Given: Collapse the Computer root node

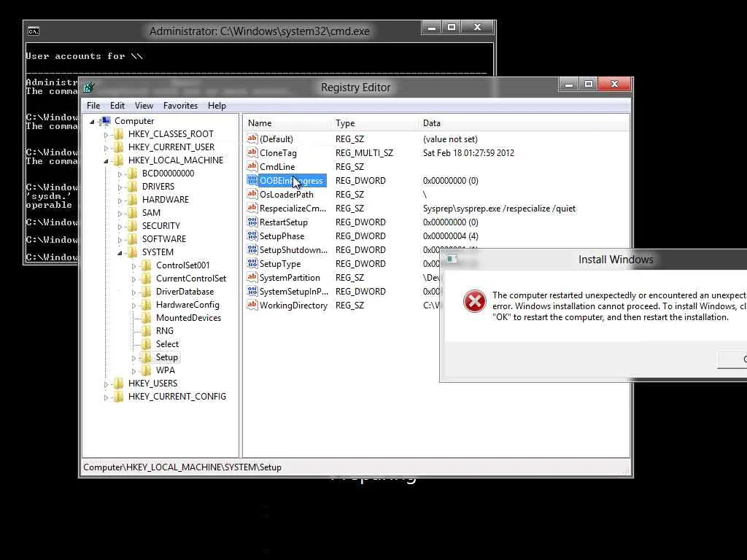Looking at the screenshot, I should 92,122.
